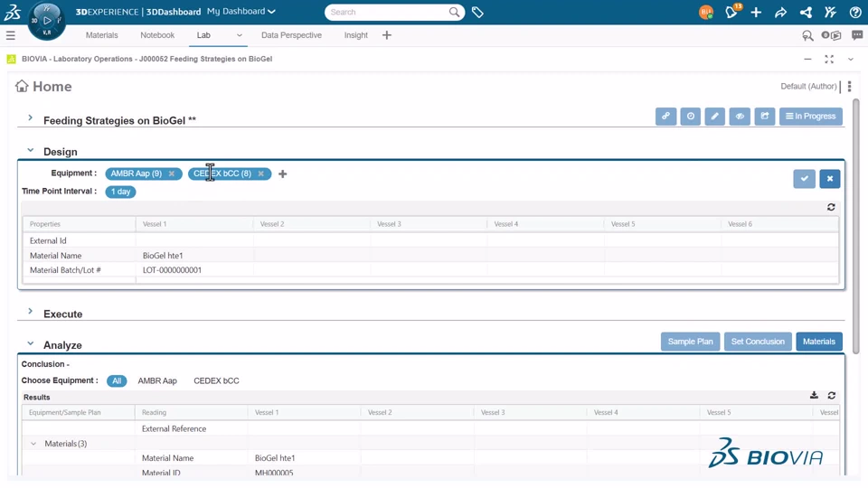Click the link icon button in experiment header

pyautogui.click(x=666, y=117)
